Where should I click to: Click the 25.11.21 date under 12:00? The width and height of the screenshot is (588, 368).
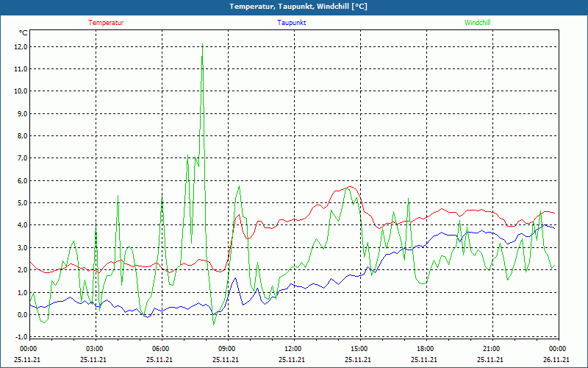292,359
